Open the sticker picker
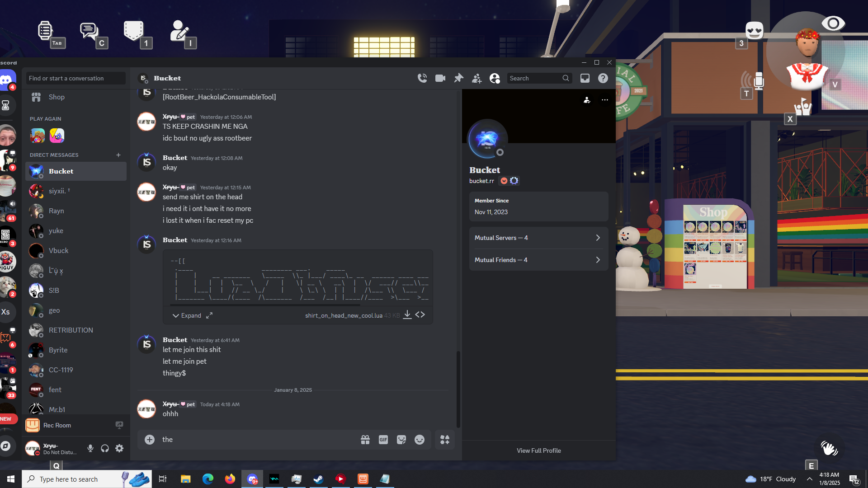The image size is (868, 488). coord(401,440)
